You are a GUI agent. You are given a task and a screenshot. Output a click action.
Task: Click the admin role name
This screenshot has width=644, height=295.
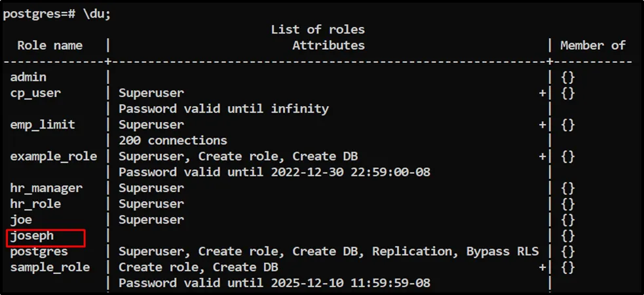pos(28,77)
